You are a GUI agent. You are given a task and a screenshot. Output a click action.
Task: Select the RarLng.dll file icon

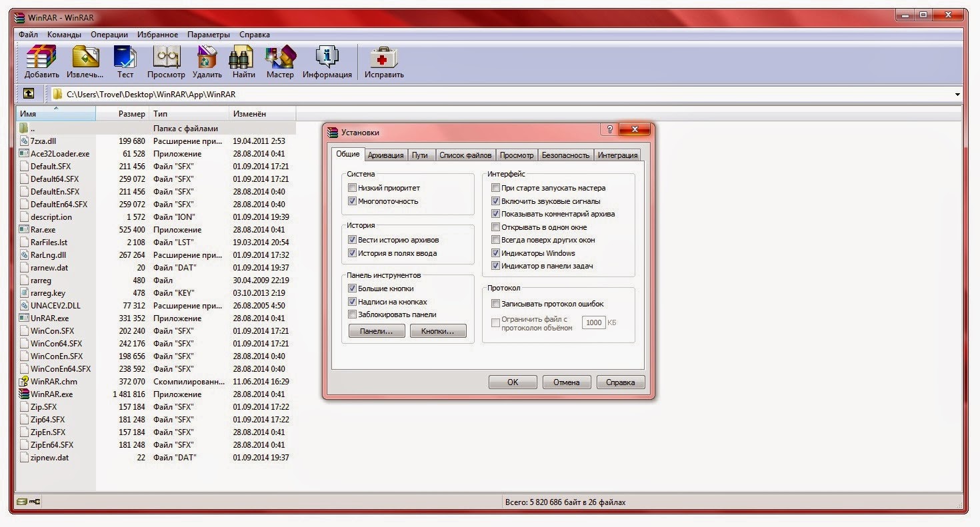pos(25,255)
